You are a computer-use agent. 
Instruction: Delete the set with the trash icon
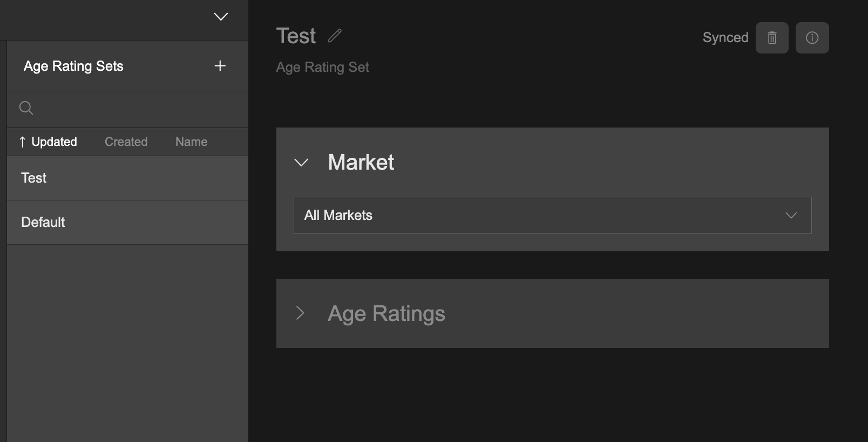tap(772, 38)
